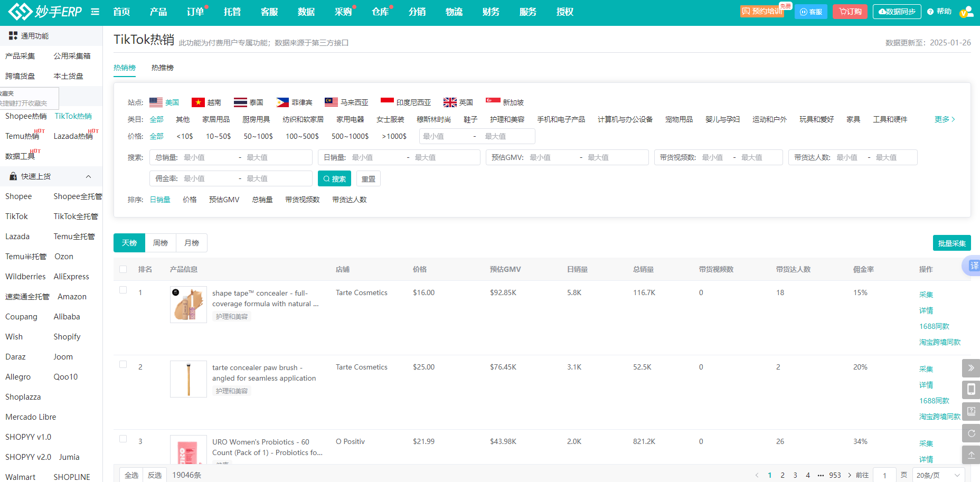The image size is (980, 482).
Task: Select the 越南 flag site
Action: 198,102
